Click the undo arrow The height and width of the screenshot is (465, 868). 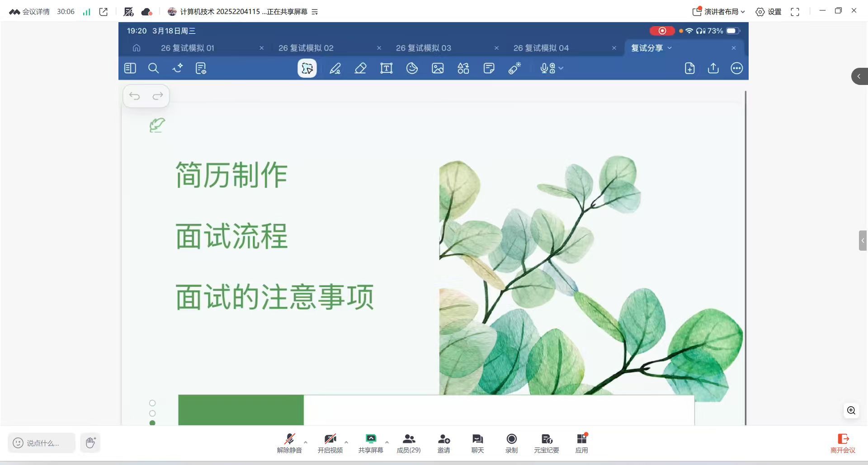(134, 96)
